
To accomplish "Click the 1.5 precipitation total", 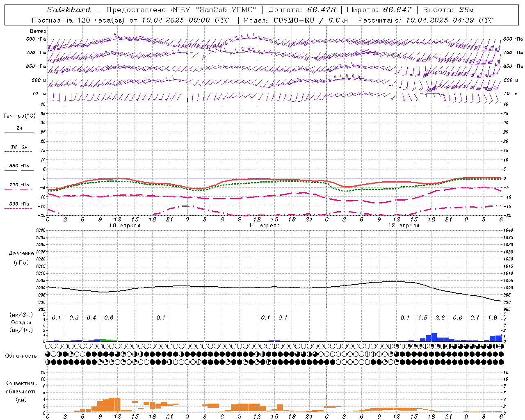I will (422, 318).
